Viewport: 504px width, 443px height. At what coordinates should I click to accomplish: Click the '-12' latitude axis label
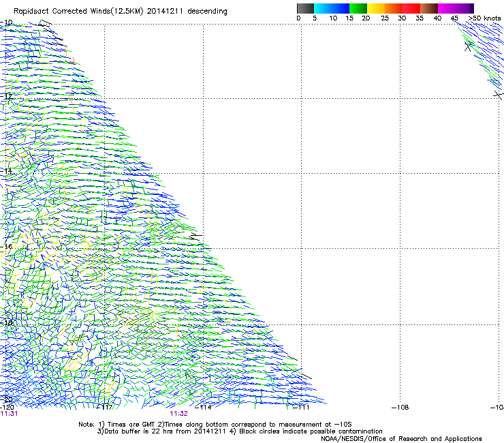pyautogui.click(x=6, y=96)
